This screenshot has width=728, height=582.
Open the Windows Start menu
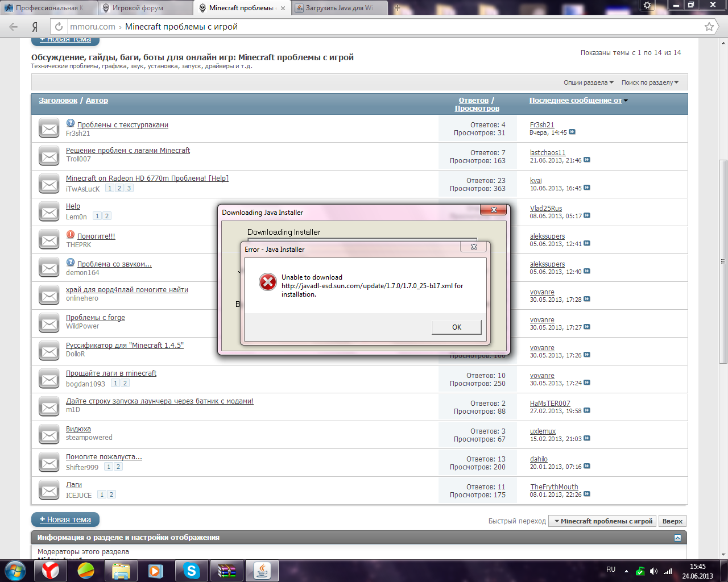point(15,571)
